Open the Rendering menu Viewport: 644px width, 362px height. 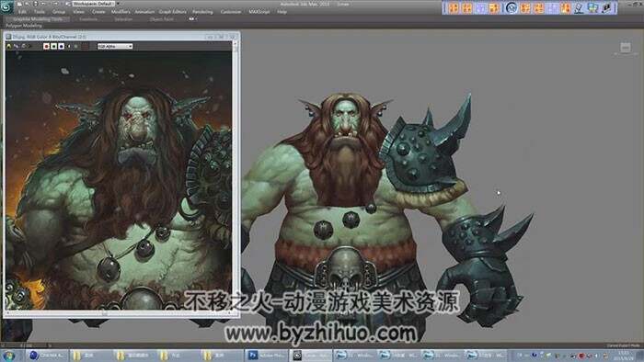click(x=203, y=12)
